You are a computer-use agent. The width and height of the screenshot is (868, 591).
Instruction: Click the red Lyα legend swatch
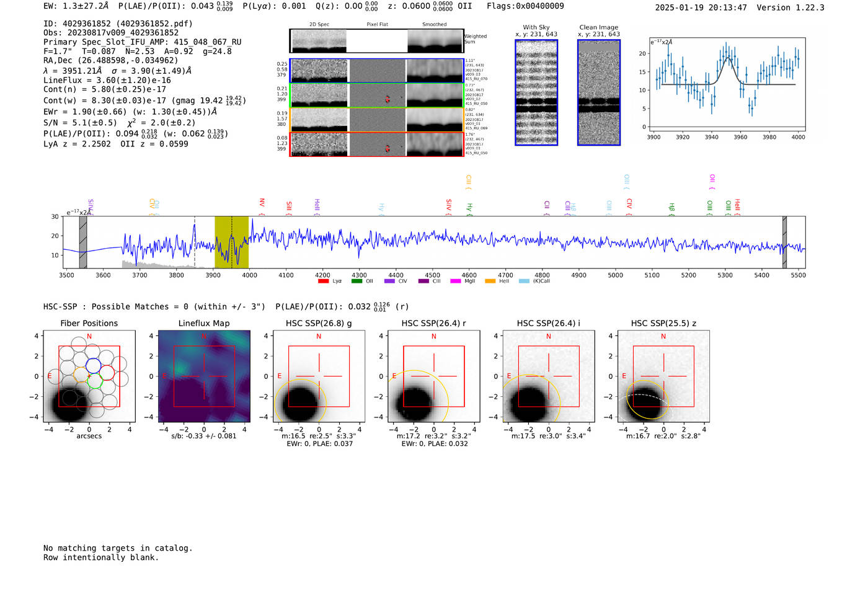pos(323,281)
